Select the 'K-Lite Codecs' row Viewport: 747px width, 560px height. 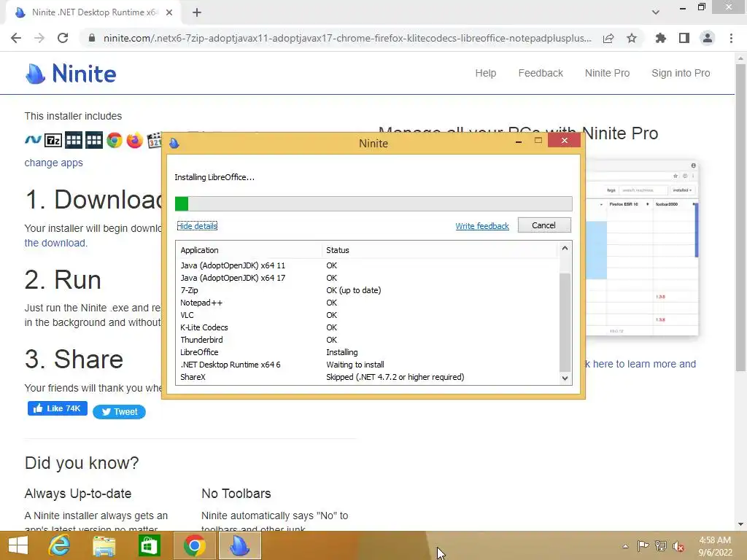tap(367, 327)
